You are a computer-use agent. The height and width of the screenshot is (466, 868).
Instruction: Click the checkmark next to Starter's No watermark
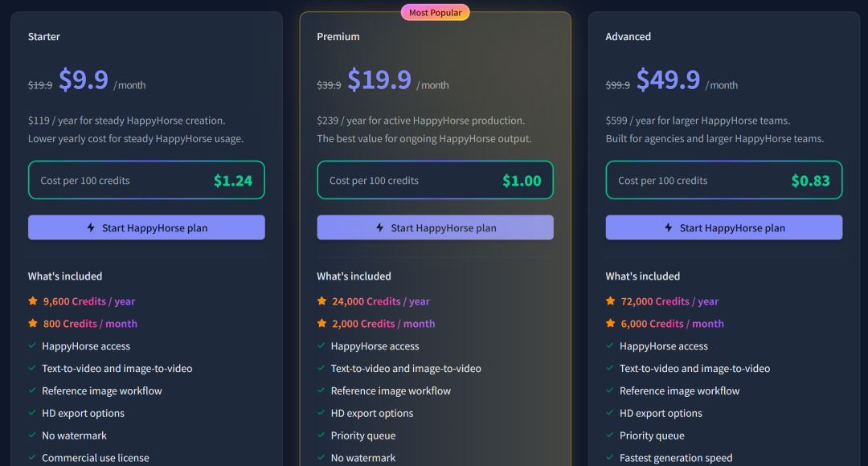32,435
